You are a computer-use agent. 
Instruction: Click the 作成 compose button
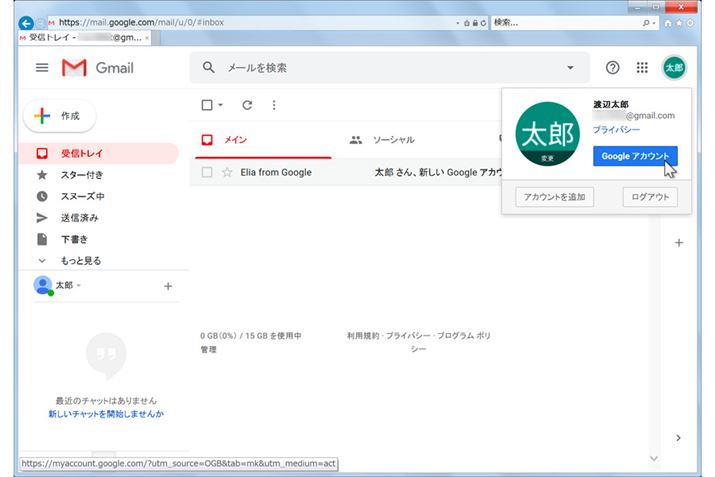[59, 116]
